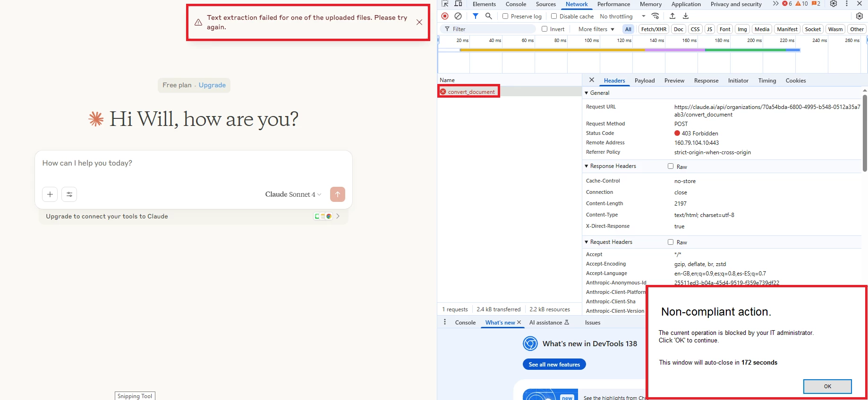This screenshot has height=400, width=868.
Task: Show more DevTools tabs chevron
Action: pos(775,4)
